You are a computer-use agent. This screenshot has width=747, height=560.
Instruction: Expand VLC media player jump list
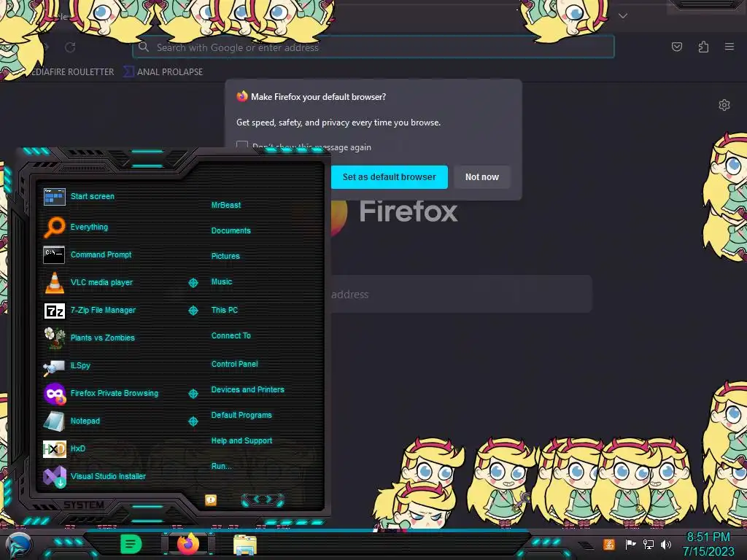pos(193,283)
